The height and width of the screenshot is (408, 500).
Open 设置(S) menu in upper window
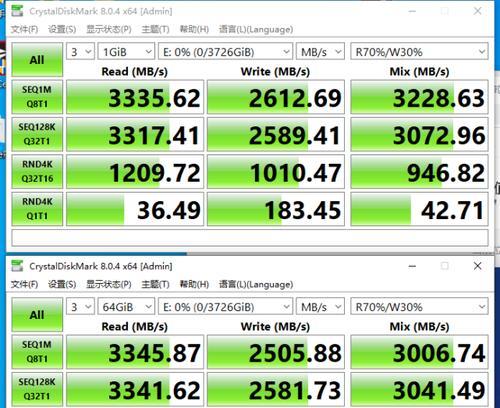[x=62, y=29]
